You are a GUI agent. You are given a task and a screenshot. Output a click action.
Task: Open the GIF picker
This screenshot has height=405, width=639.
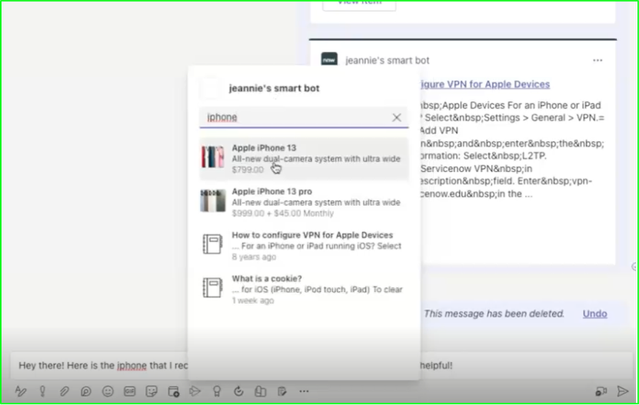130,391
